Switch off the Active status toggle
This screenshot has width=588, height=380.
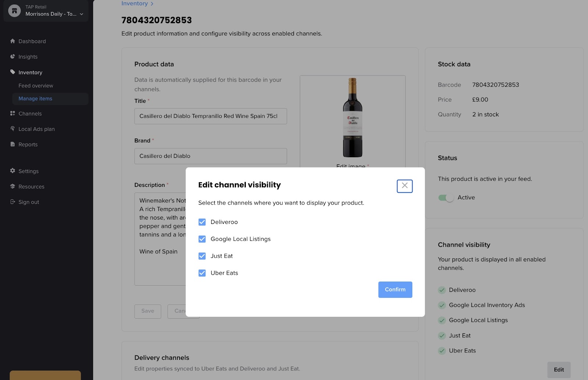point(446,198)
